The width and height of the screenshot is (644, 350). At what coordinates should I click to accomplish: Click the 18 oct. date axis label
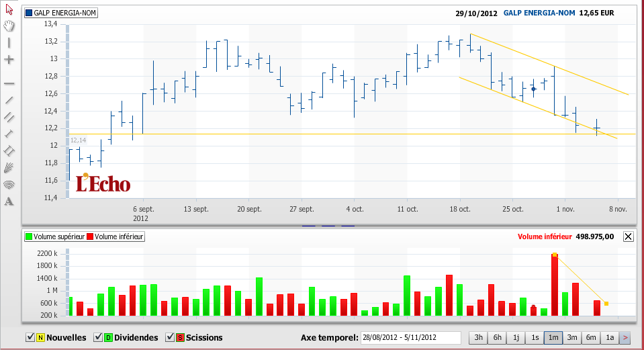click(x=460, y=209)
